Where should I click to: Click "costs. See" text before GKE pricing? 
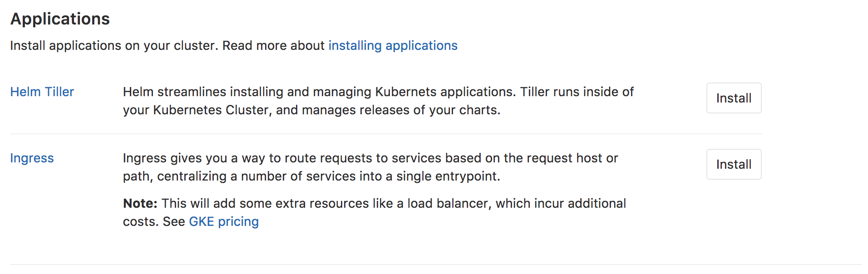point(154,222)
